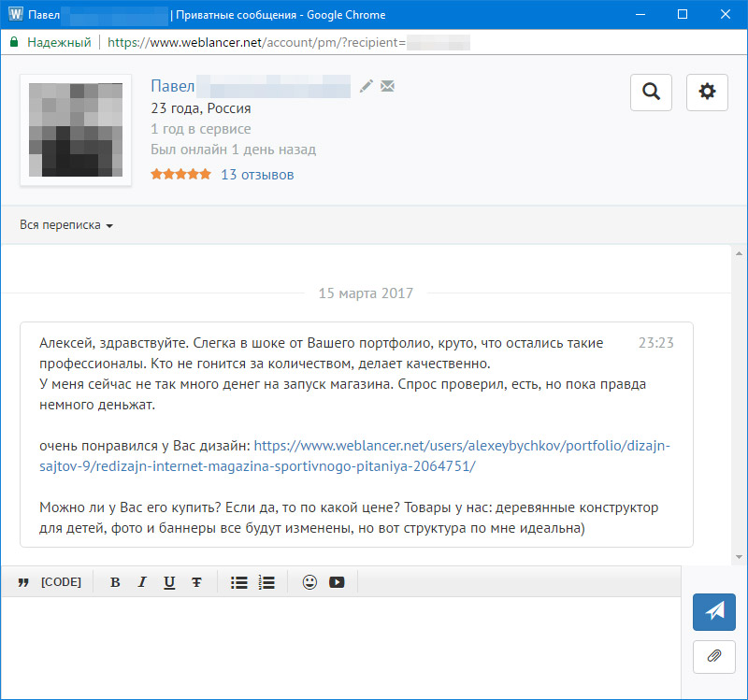Screen dimensions: 748x700
Task: Click the address bar URL
Action: [256, 42]
